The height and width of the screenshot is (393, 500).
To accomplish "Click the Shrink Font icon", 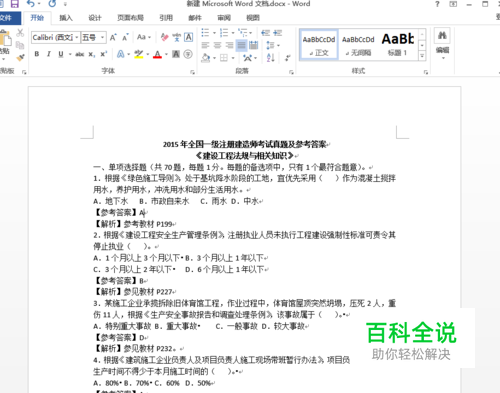I will (125, 37).
